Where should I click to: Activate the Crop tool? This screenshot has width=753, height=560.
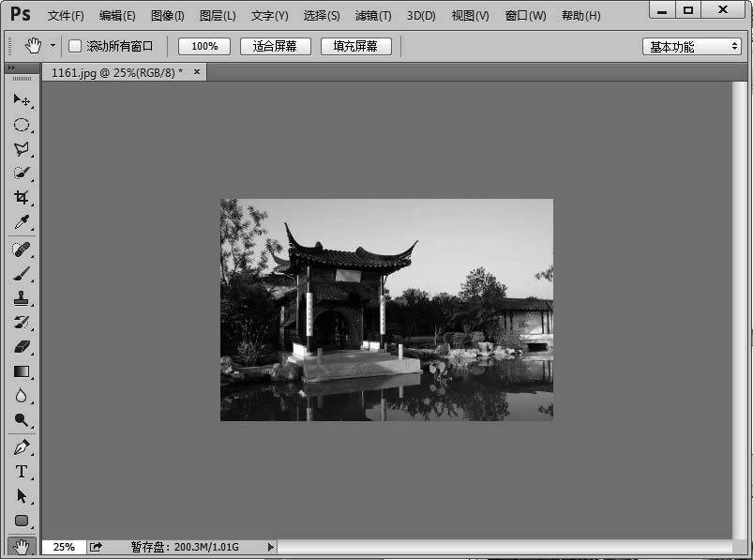[21, 197]
